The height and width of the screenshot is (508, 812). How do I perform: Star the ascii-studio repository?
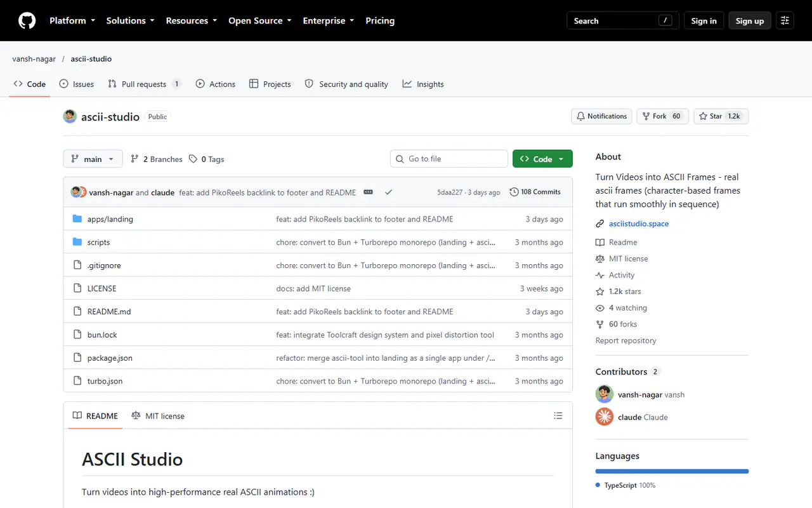(x=721, y=116)
